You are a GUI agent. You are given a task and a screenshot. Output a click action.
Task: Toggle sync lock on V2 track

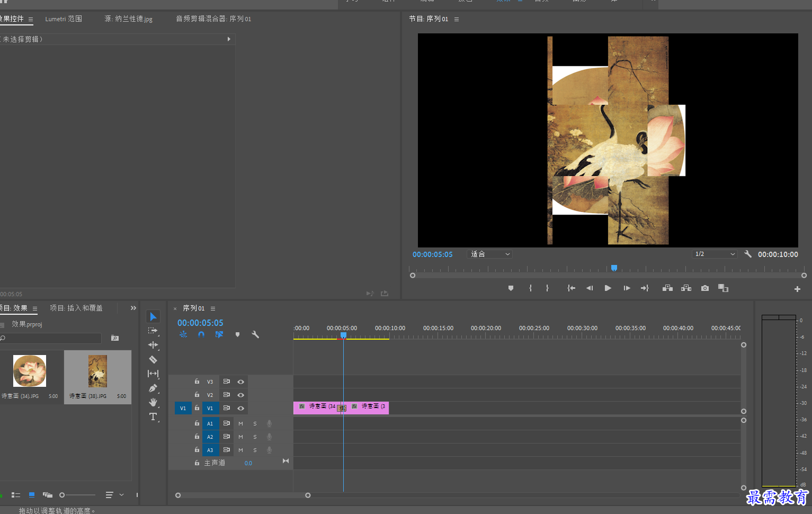[226, 395]
